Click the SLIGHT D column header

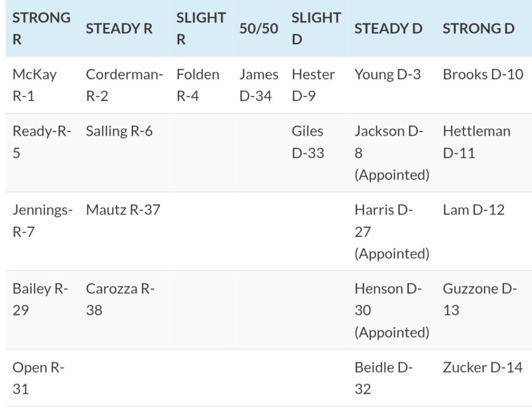click(x=316, y=28)
